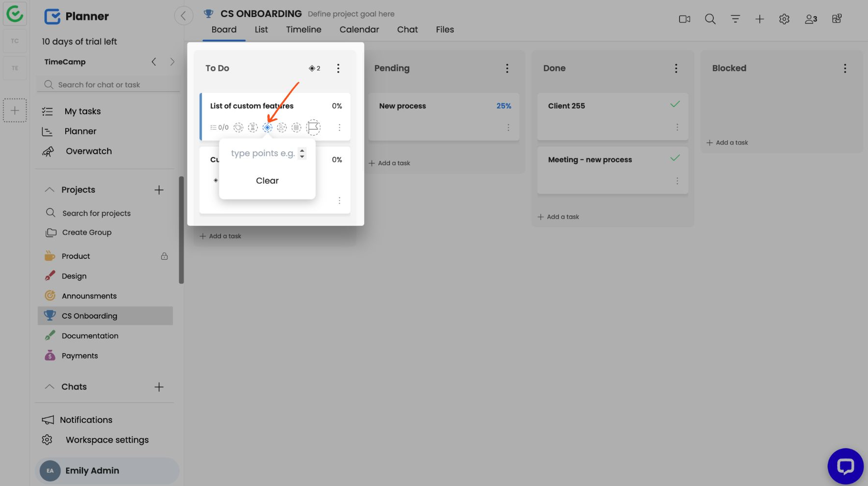
Task: Open the Pending column three-dot menu
Action: click(x=507, y=68)
